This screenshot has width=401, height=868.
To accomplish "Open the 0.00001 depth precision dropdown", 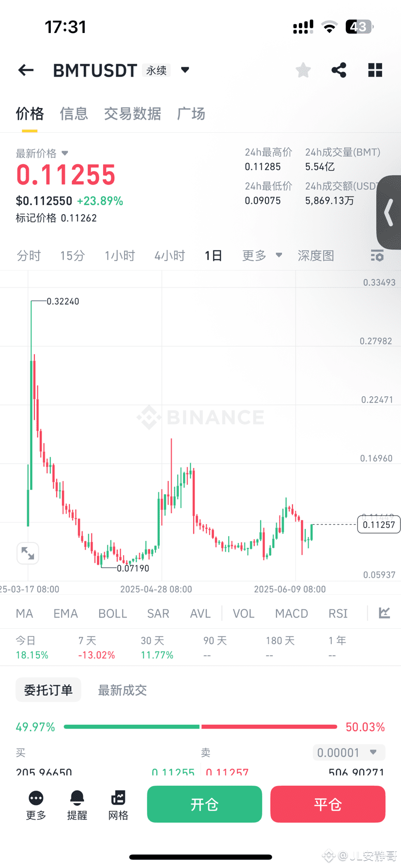I will (349, 752).
